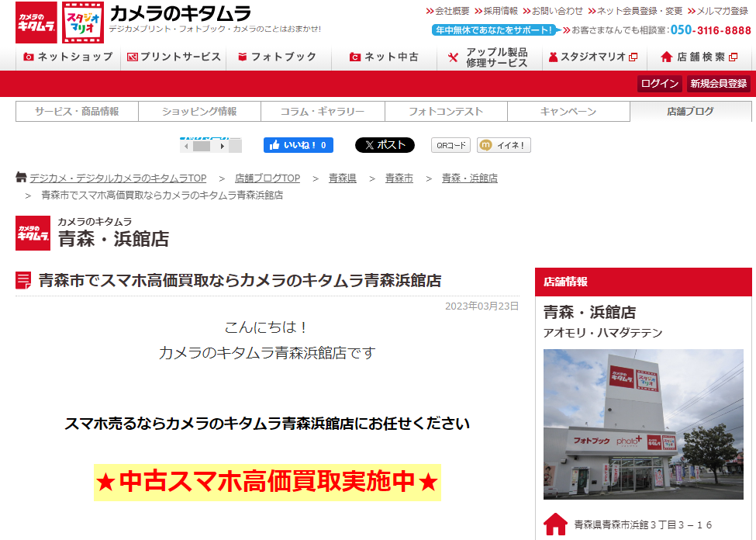Image resolution: width=756 pixels, height=540 pixels.
Task: Click the mixi イイネ! button
Action: (x=504, y=145)
